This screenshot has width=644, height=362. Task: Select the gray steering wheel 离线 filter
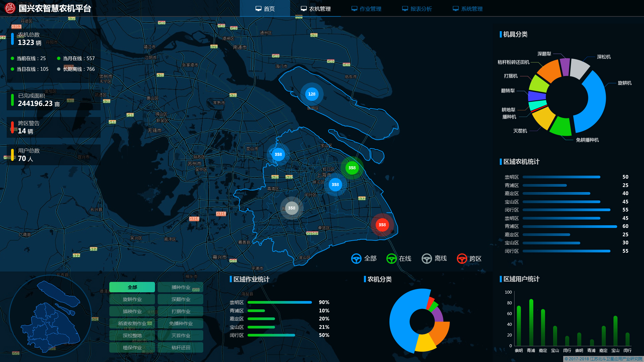pos(427,259)
